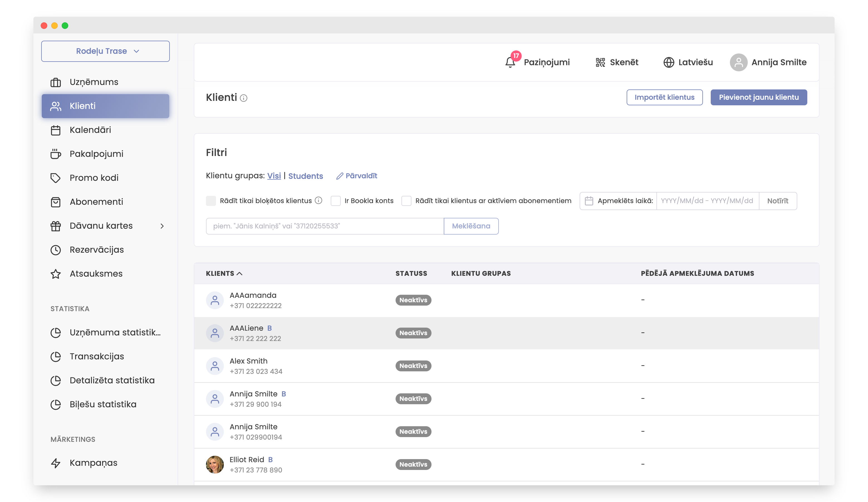This screenshot has height=502, width=868.
Task: Expand the Dāvanu kartes submenu arrow
Action: click(x=162, y=226)
